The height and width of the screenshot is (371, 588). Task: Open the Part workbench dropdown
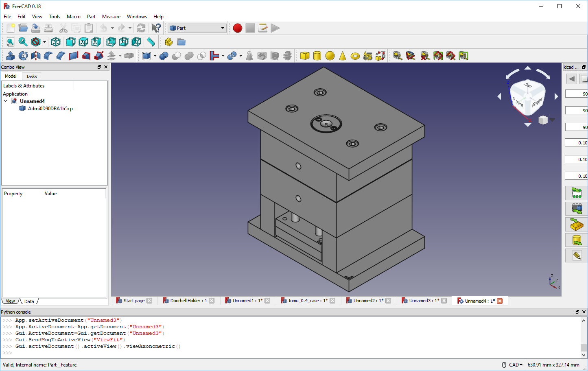[x=197, y=28]
